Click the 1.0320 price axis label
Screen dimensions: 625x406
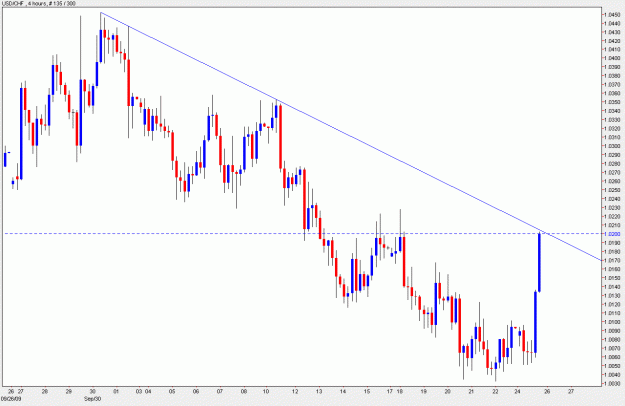coord(612,128)
